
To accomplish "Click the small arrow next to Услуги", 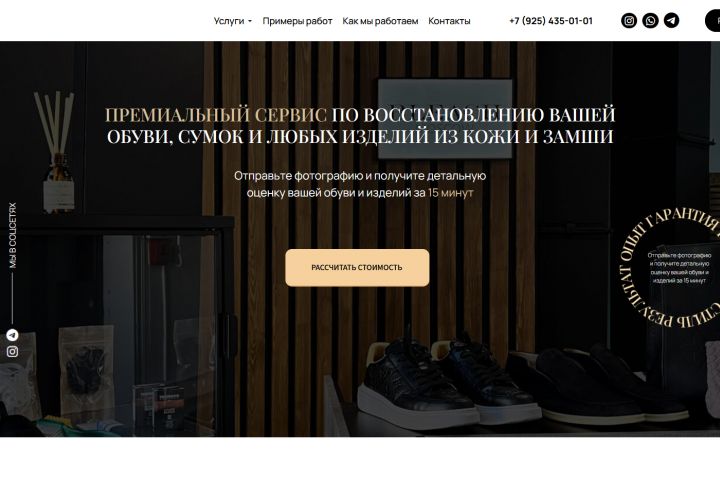I will [x=250, y=22].
